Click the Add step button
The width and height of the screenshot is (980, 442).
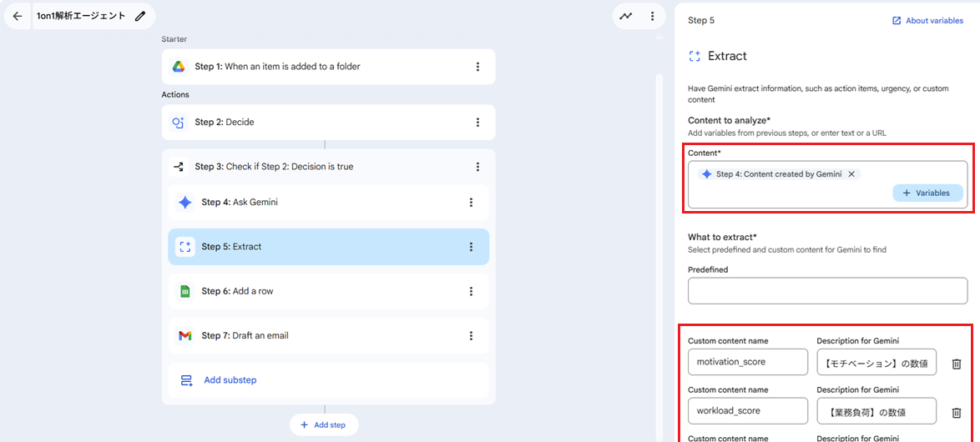click(x=323, y=424)
